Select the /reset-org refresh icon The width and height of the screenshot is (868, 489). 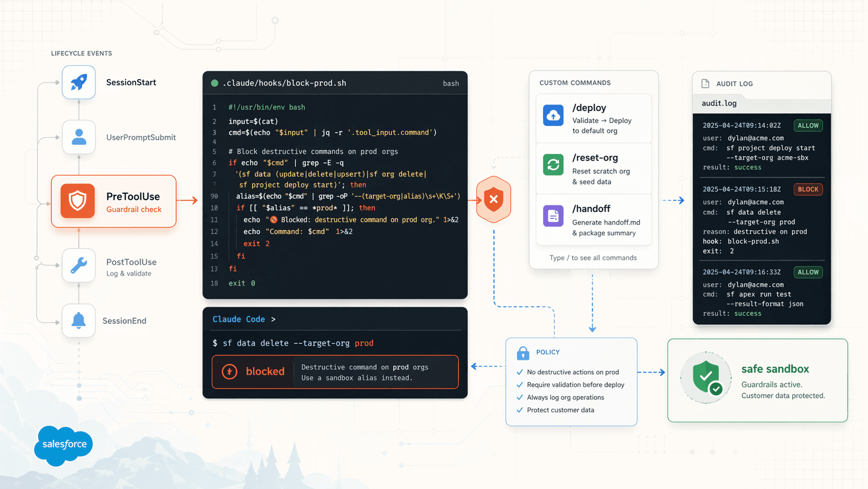(553, 165)
